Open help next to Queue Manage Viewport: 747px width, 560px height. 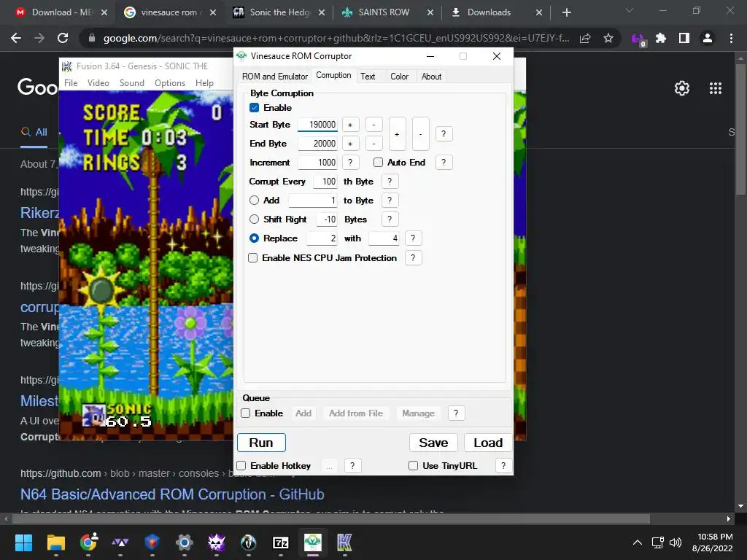(x=456, y=413)
